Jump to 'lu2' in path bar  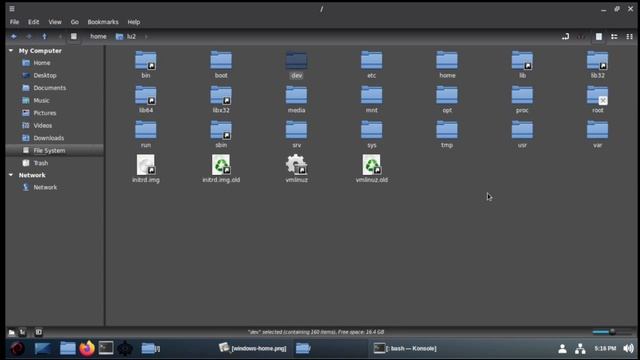click(126, 36)
